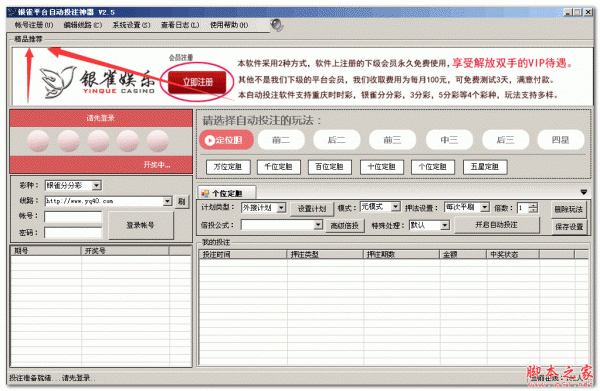Viewport: 600px width, 391px height.
Task: Choose 个位定胆 option
Action: pos(433,167)
